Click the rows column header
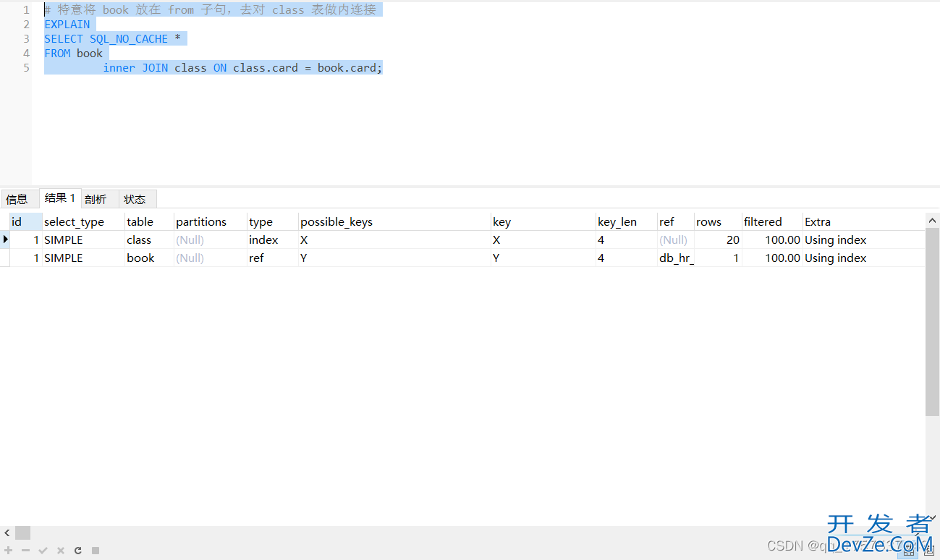 tap(718, 221)
